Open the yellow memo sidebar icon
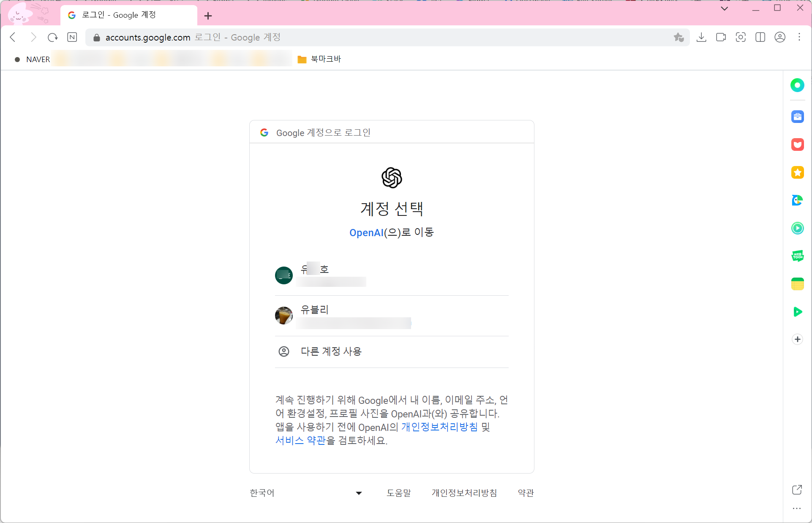 click(x=797, y=284)
